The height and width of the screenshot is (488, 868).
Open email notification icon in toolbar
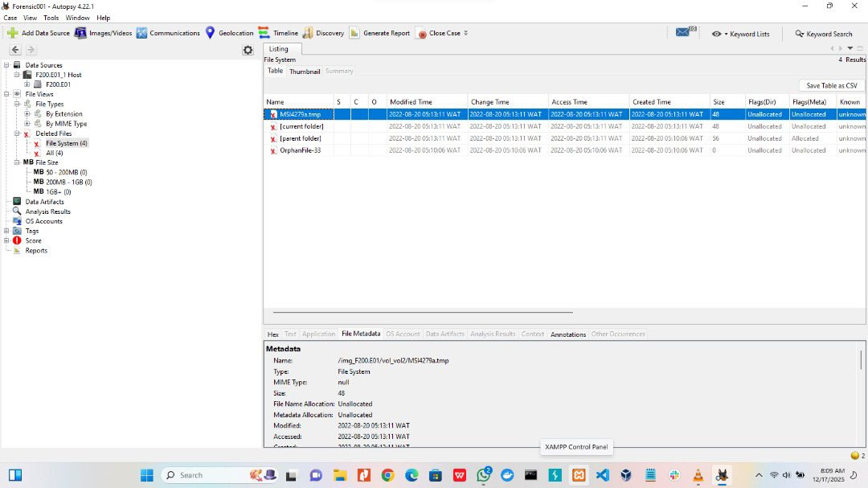pyautogui.click(x=686, y=32)
